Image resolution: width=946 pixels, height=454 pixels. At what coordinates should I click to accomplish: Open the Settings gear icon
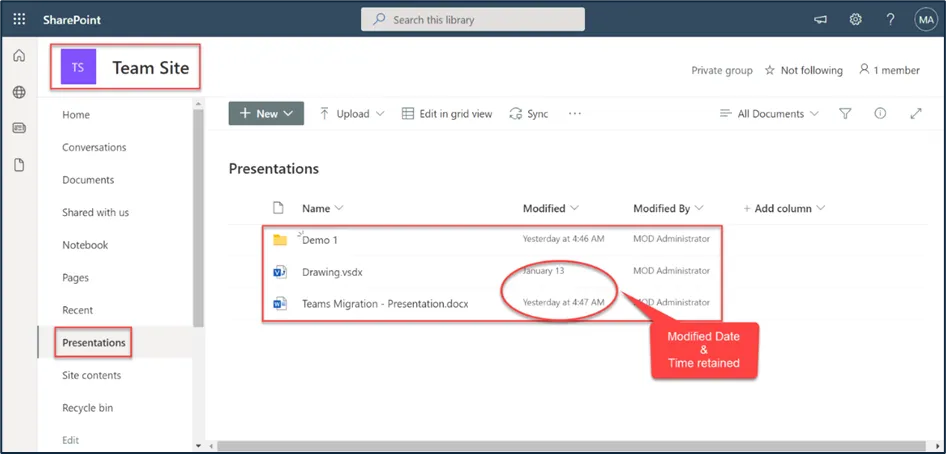[856, 19]
